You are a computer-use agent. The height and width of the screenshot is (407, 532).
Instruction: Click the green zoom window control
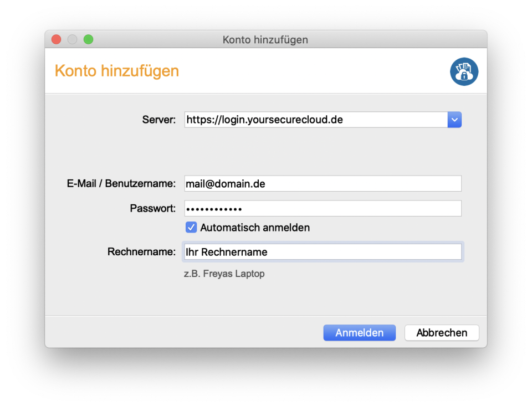[88, 39]
